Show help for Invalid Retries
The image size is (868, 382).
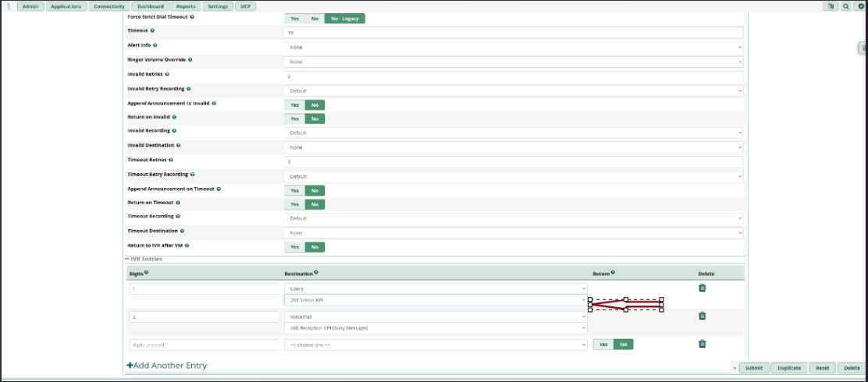166,73
